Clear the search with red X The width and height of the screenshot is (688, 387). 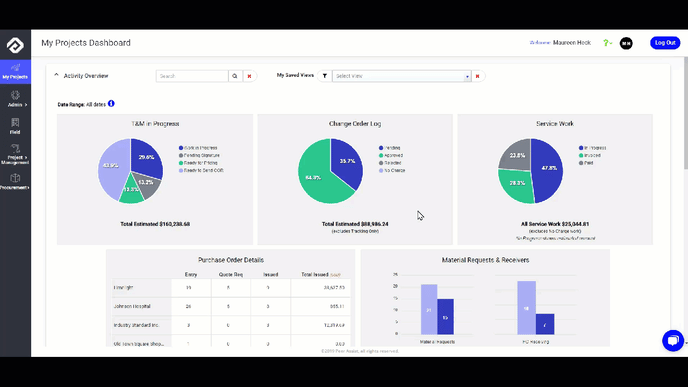click(249, 76)
